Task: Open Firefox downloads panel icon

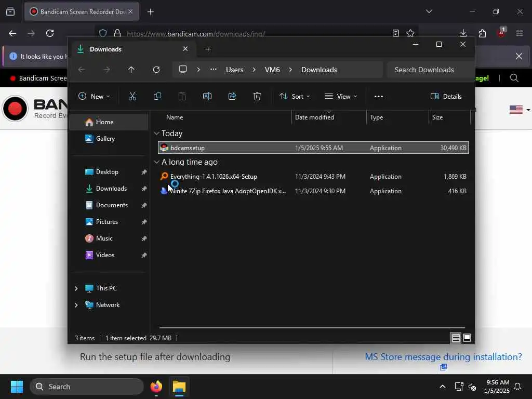Action: point(463,33)
